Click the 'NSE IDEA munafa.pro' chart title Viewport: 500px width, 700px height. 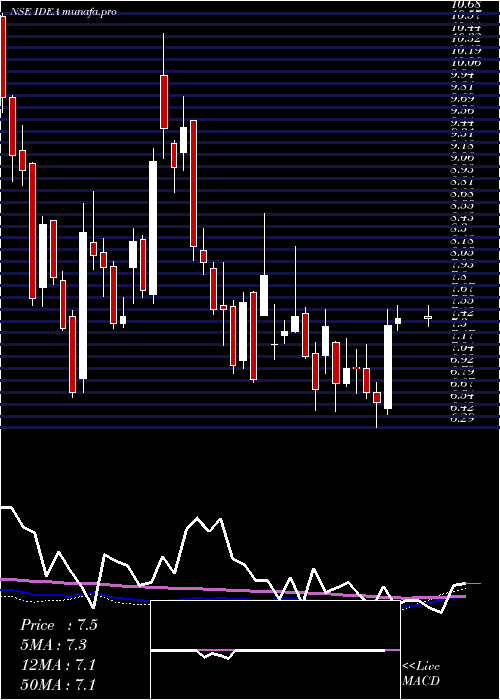point(63,12)
